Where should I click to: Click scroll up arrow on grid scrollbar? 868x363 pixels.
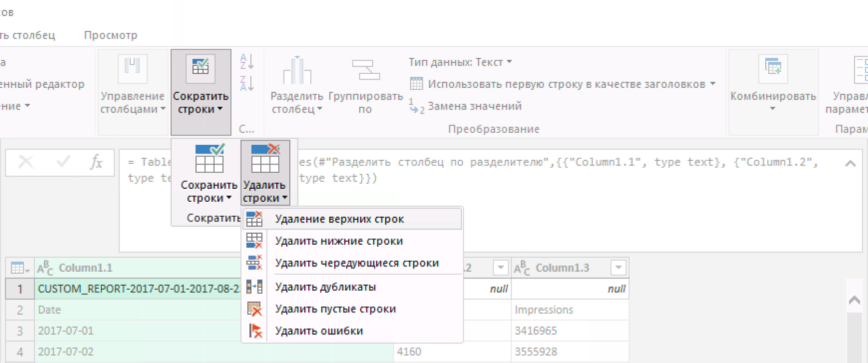click(854, 300)
